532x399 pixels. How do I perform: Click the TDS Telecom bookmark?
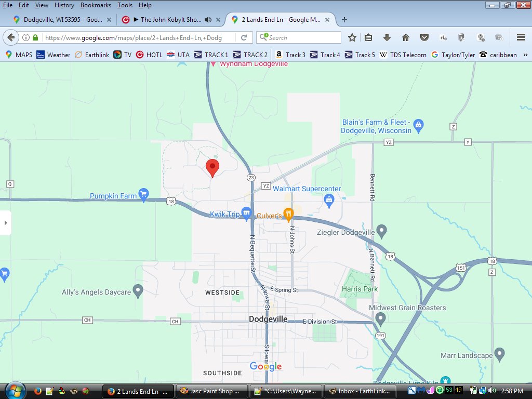tap(403, 55)
